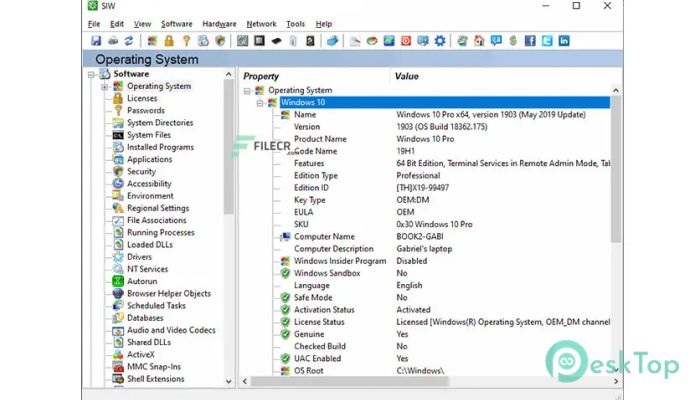Collapse Operating System node in property pane

click(x=247, y=91)
